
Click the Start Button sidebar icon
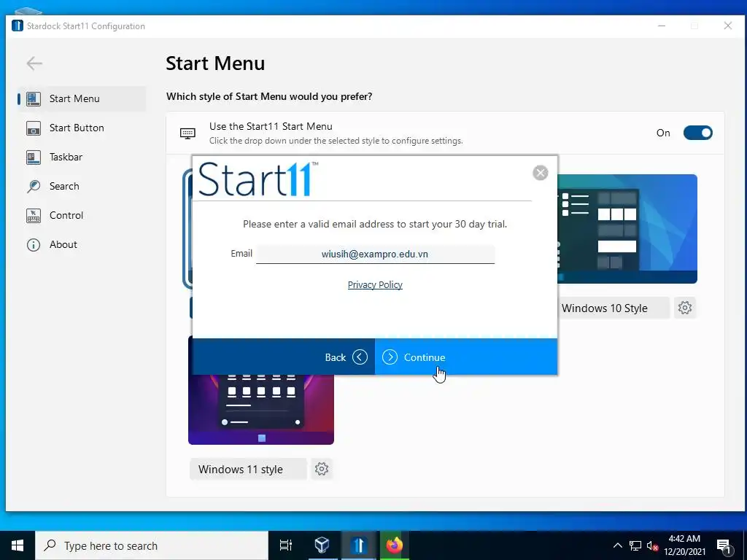pos(34,128)
